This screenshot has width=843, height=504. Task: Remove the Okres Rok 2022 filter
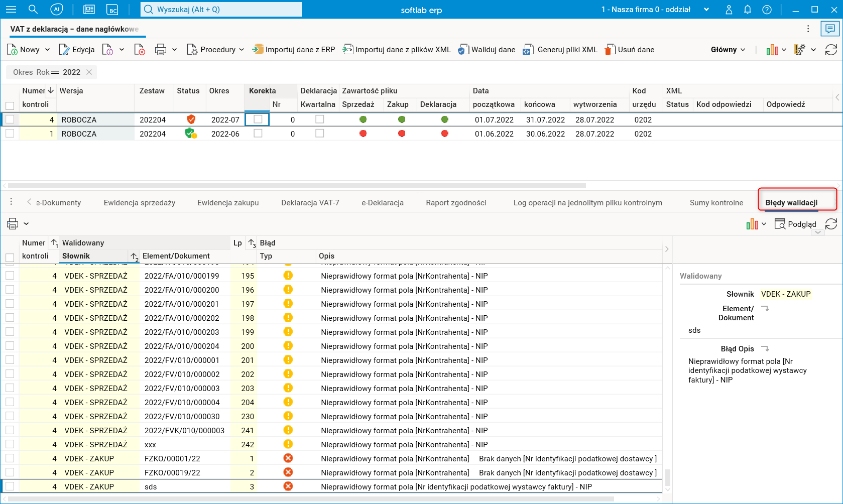[x=89, y=72]
